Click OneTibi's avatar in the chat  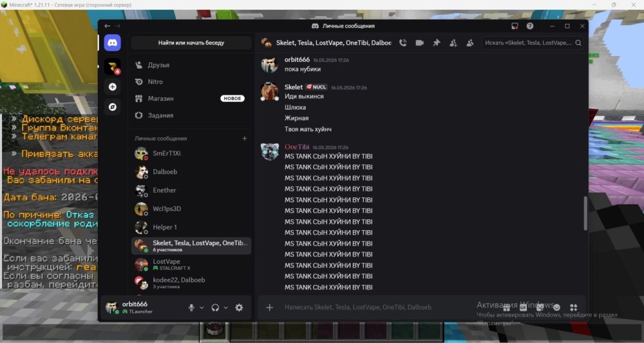click(270, 152)
